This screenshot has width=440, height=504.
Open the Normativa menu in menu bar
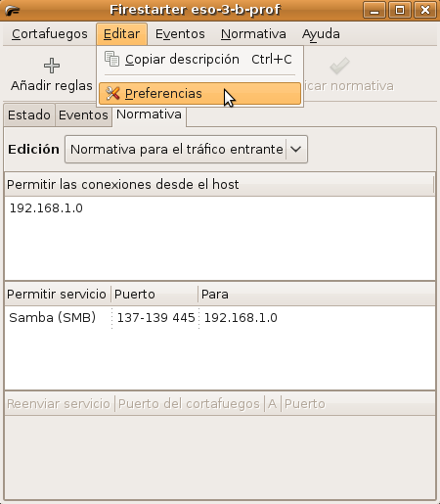click(x=253, y=34)
